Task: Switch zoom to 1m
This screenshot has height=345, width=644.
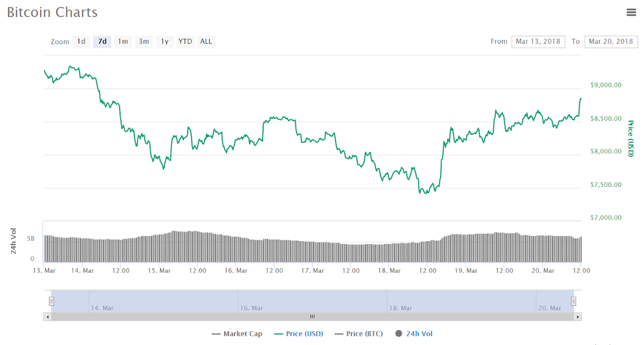Action: [x=123, y=41]
